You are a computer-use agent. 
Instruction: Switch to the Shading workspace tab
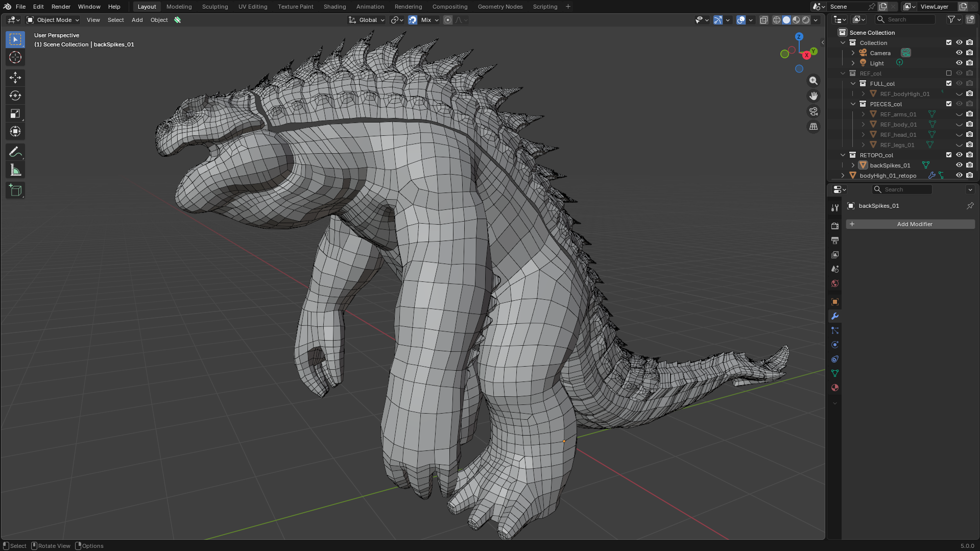(334, 7)
